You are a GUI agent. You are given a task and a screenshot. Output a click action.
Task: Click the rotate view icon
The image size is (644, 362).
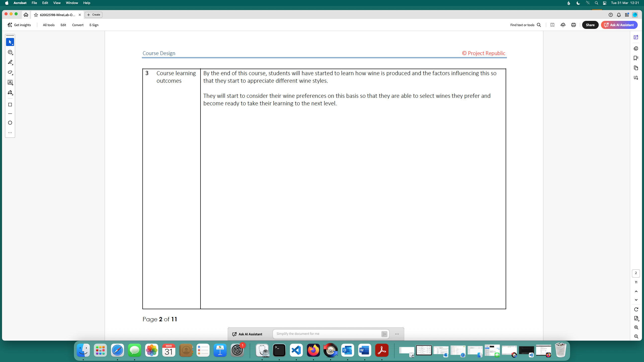coord(636,309)
